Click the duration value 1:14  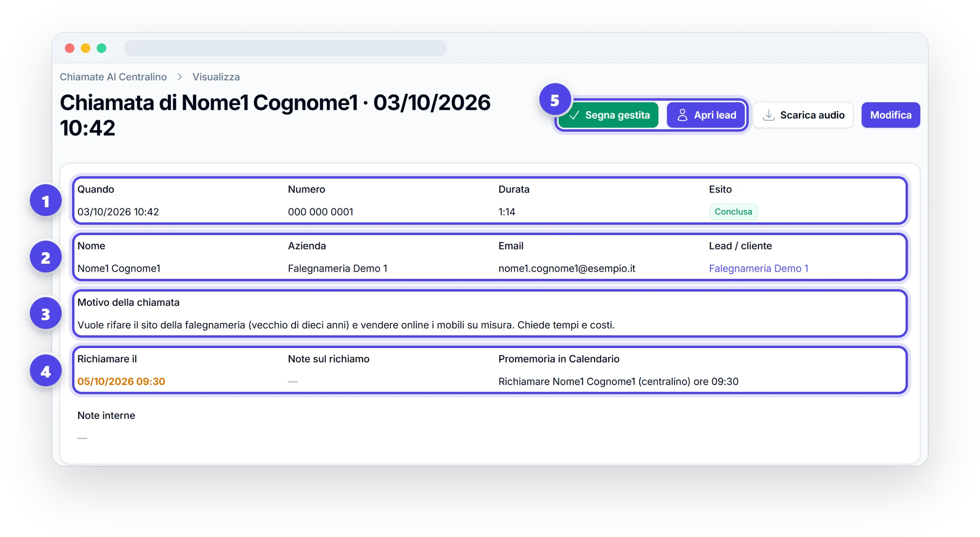pyautogui.click(x=507, y=212)
